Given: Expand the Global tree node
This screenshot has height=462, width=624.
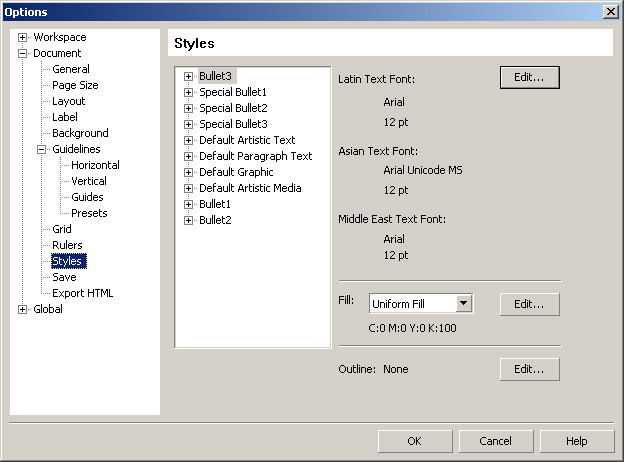Looking at the screenshot, I should pos(22,310).
